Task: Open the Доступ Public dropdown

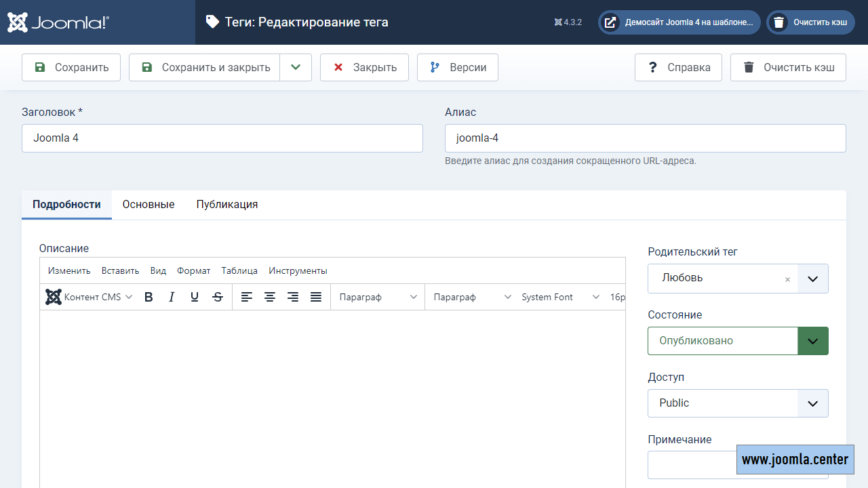Action: pos(738,403)
